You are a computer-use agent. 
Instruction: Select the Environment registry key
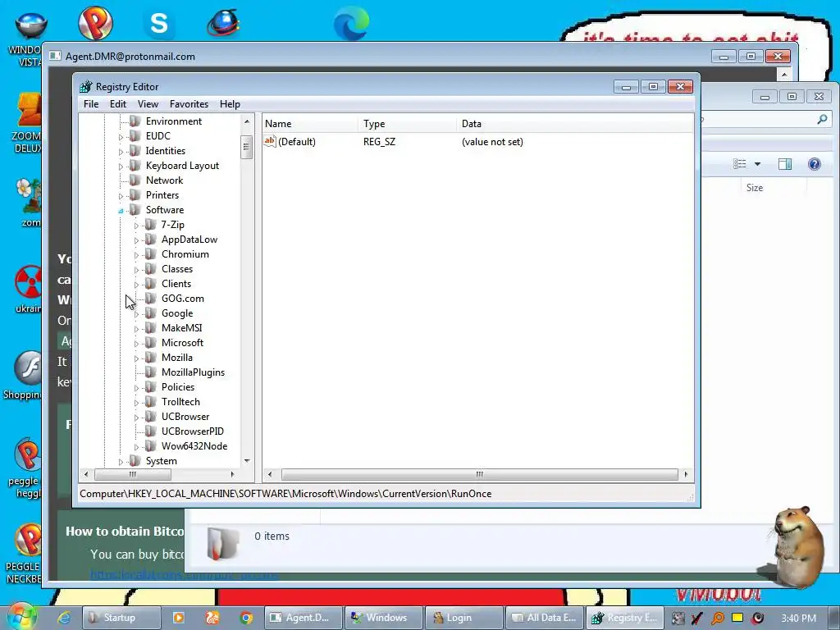174,121
